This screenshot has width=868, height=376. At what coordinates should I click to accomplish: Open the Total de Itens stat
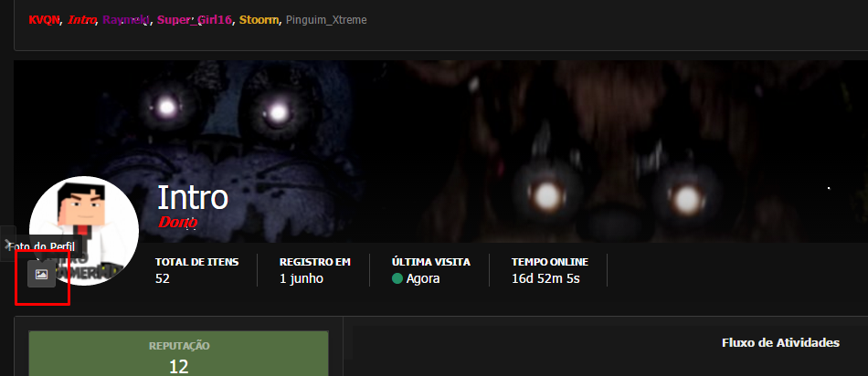pos(197,270)
